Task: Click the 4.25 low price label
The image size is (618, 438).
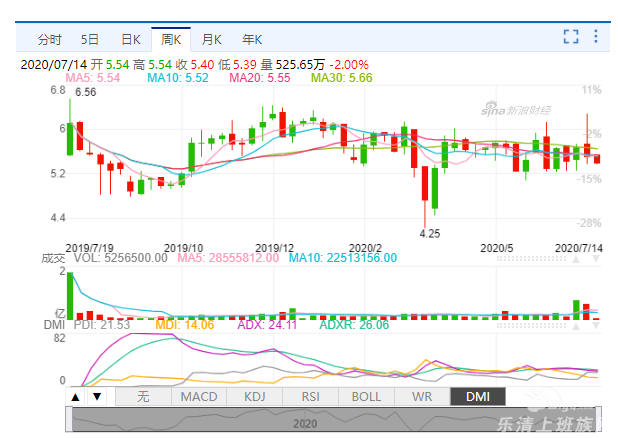Action: point(430,234)
